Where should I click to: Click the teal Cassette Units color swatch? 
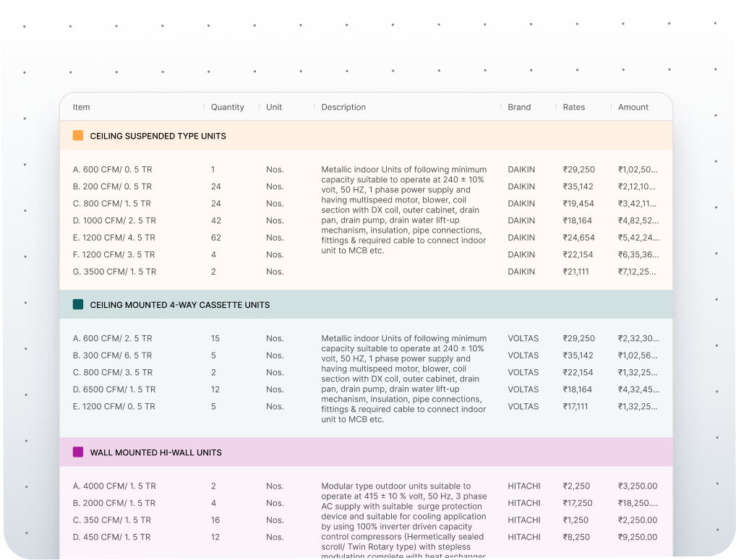coord(78,305)
